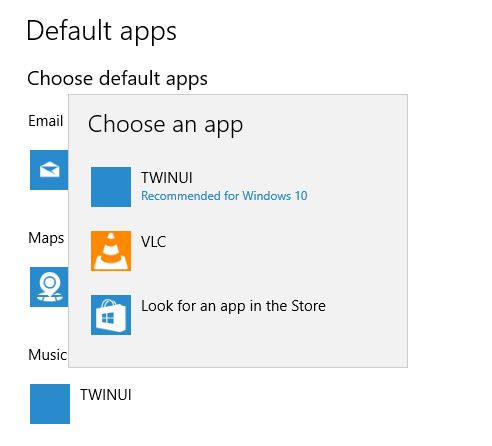Image resolution: width=492 pixels, height=446 pixels.
Task: Click the Maps location pin icon
Action: click(49, 287)
